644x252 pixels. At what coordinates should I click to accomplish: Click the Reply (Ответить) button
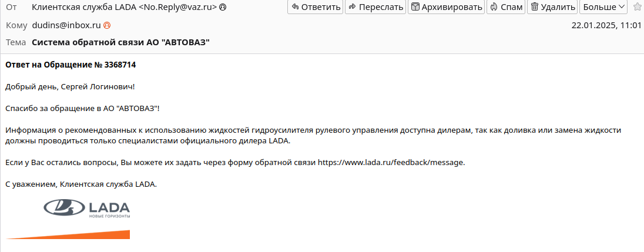tap(315, 7)
